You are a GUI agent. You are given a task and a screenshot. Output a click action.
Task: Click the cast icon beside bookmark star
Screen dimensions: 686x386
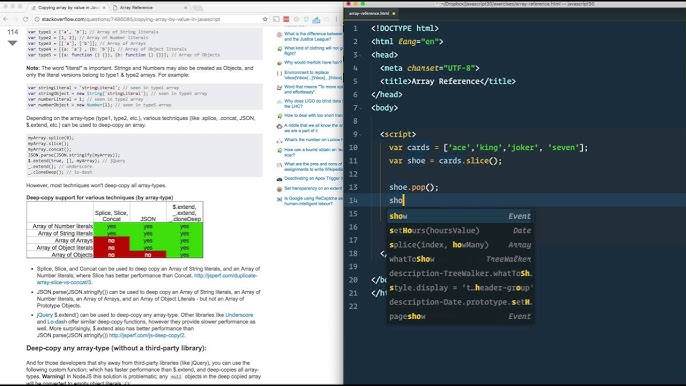(x=276, y=19)
